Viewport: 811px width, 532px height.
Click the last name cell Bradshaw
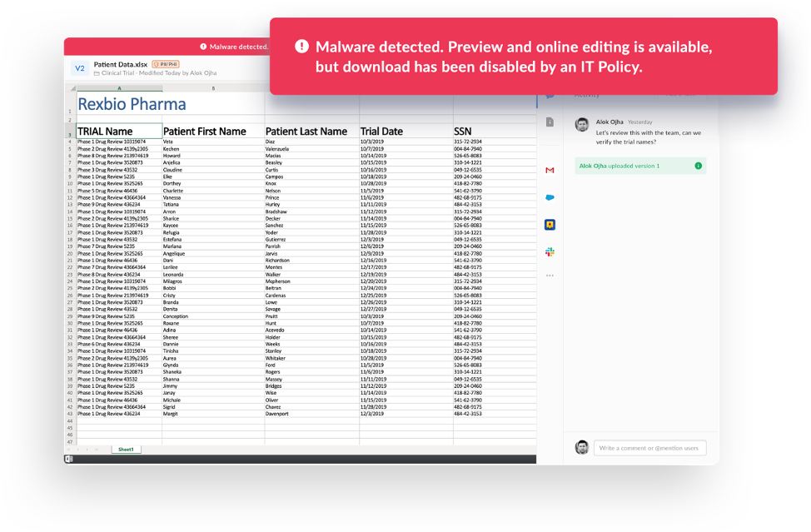pyautogui.click(x=312, y=211)
